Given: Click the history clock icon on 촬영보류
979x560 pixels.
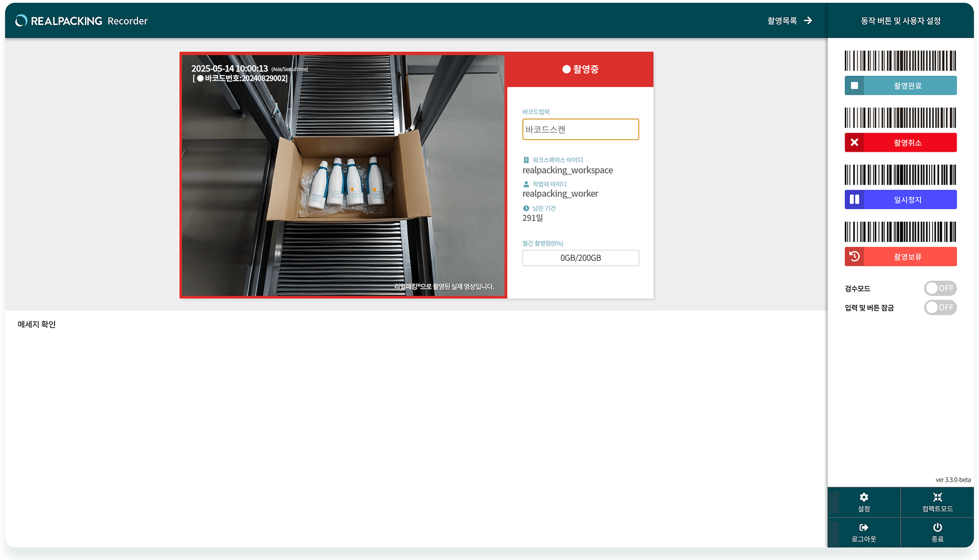Looking at the screenshot, I should coord(854,256).
